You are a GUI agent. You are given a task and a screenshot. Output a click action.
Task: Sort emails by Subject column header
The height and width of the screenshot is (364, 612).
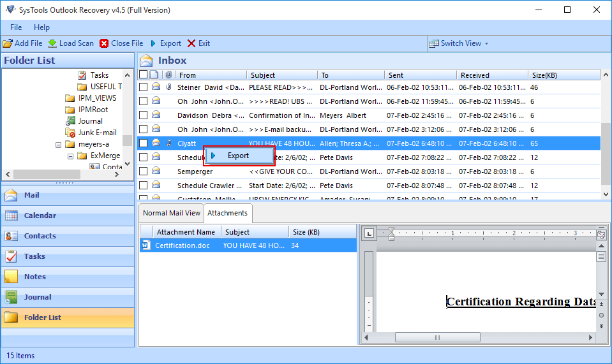[x=282, y=75]
